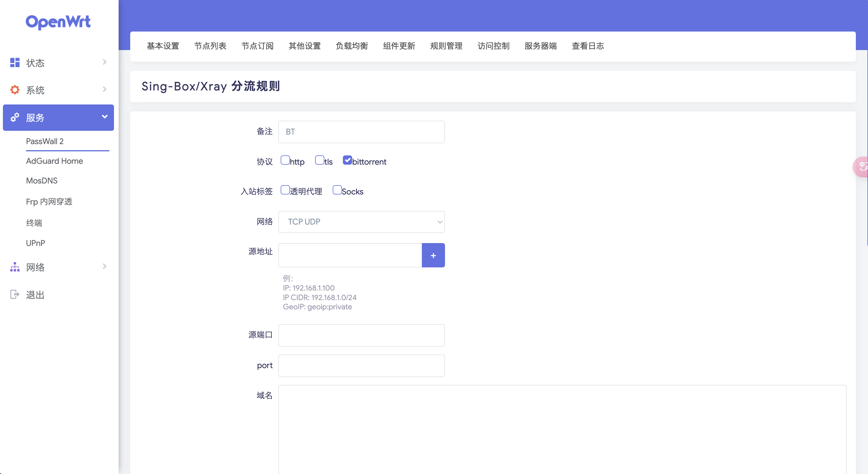Image resolution: width=868 pixels, height=474 pixels.
Task: Collapse the 服务 sidebar section chevron
Action: point(104,117)
